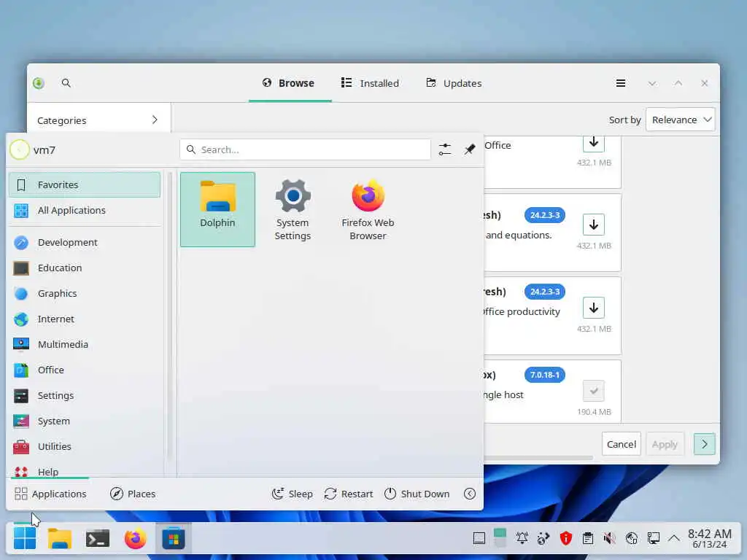Open network tray icon
Viewport: 747px width, 560px height.
coord(631,539)
